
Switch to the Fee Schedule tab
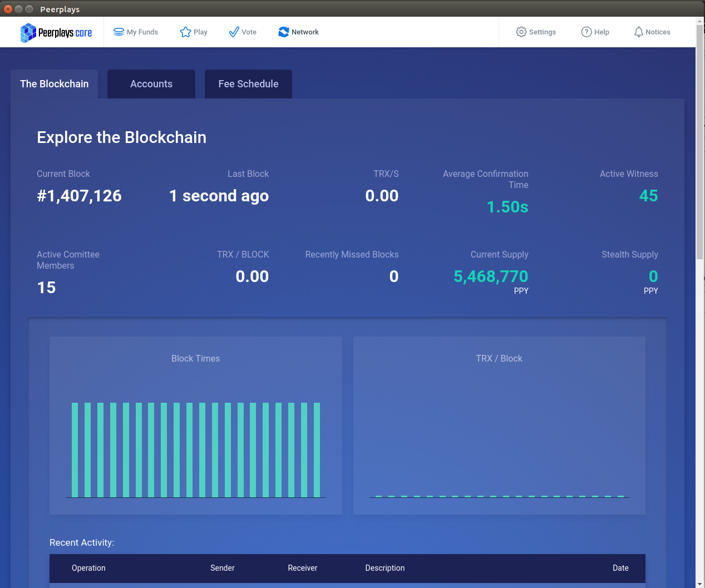pos(248,84)
